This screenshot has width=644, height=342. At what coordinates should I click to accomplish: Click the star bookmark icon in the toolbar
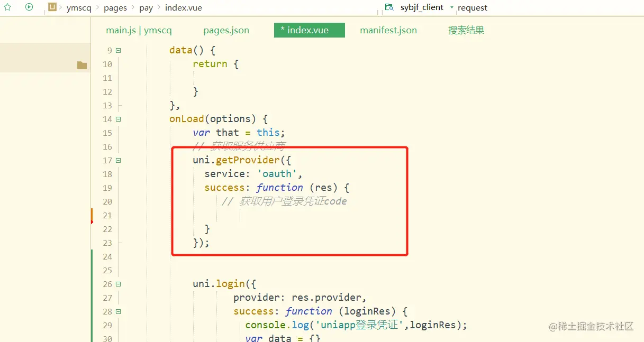(7, 7)
